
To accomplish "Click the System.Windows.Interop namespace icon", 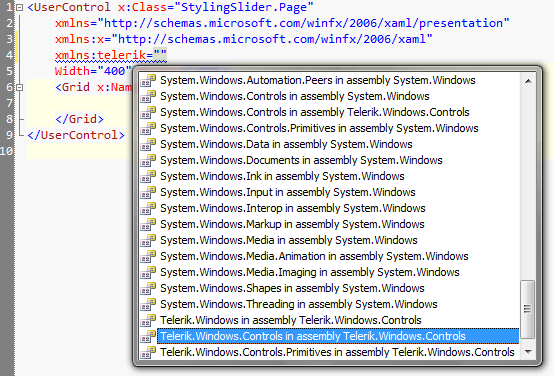I will click(148, 208).
